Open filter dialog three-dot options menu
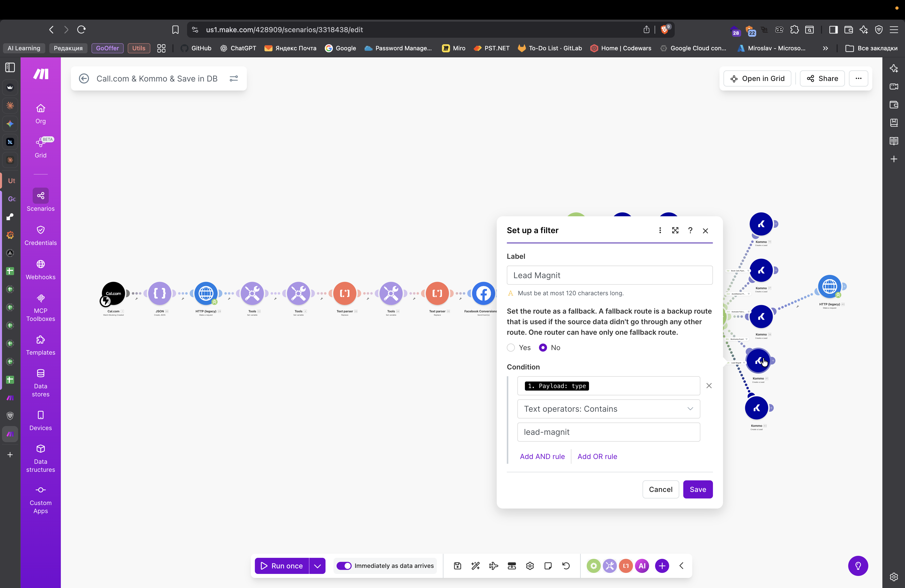The width and height of the screenshot is (905, 588). coord(660,230)
